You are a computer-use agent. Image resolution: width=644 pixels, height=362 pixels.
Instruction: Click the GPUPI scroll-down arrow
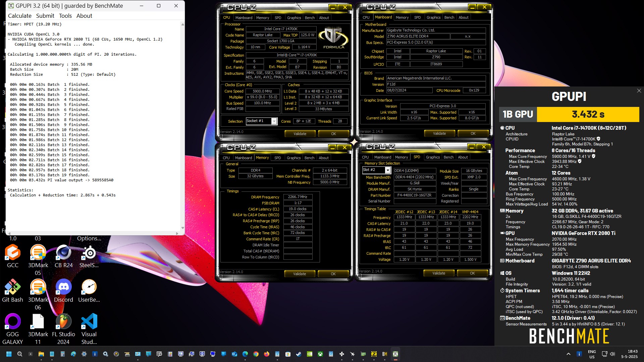point(182,228)
